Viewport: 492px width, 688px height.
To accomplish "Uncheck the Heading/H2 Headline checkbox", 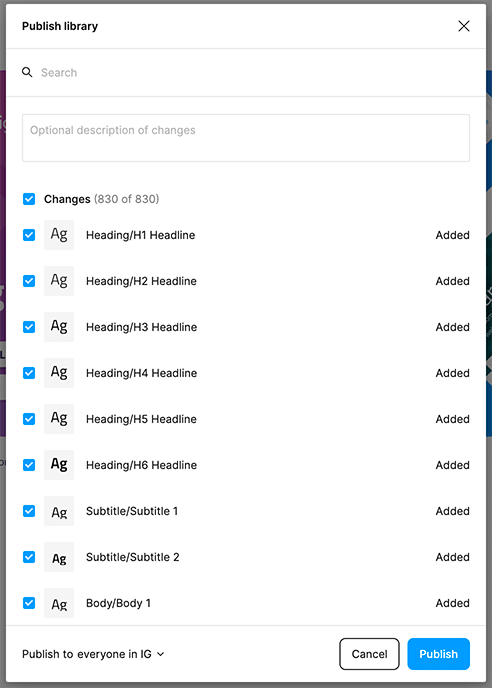I will tap(29, 281).
